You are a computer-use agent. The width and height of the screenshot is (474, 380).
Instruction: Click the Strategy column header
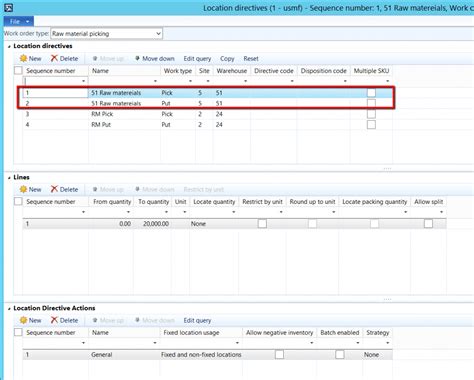378,333
